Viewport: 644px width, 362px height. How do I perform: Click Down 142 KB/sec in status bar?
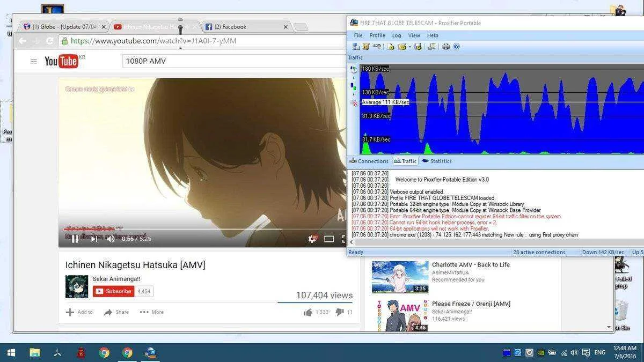603,252
